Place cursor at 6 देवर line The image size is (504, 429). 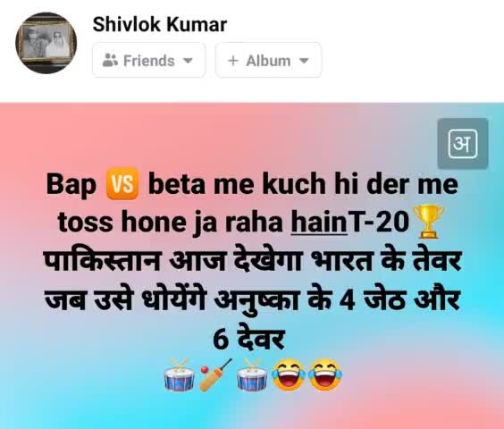coord(248,339)
